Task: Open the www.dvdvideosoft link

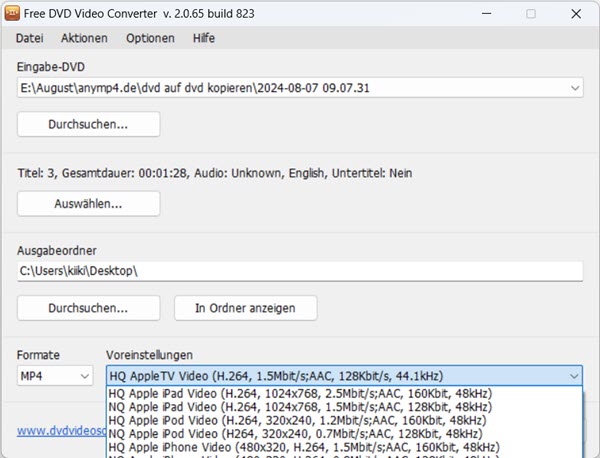Action: [x=62, y=431]
